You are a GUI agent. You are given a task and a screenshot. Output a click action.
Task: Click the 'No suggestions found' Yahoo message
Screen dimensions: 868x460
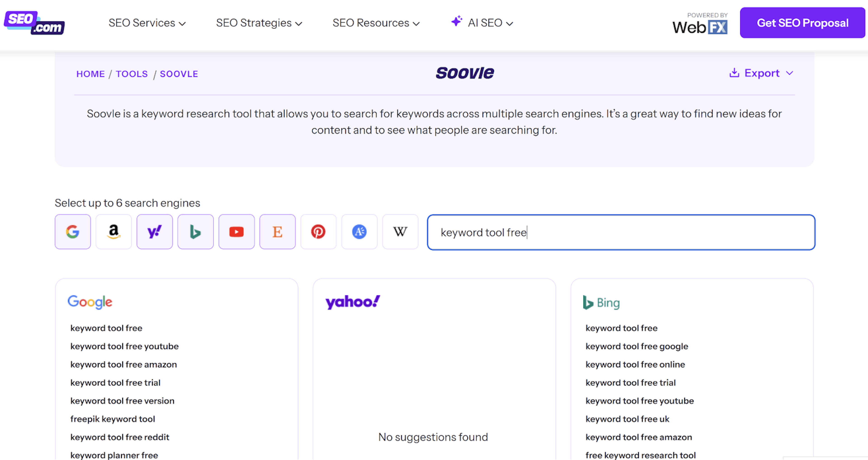point(433,437)
